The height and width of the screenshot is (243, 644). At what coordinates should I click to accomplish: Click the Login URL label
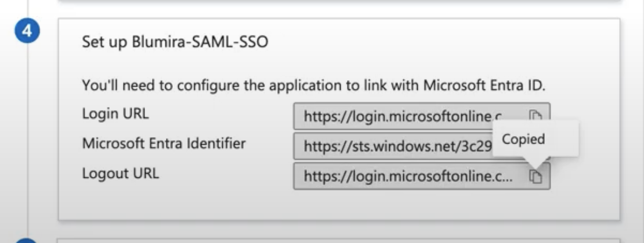(115, 113)
